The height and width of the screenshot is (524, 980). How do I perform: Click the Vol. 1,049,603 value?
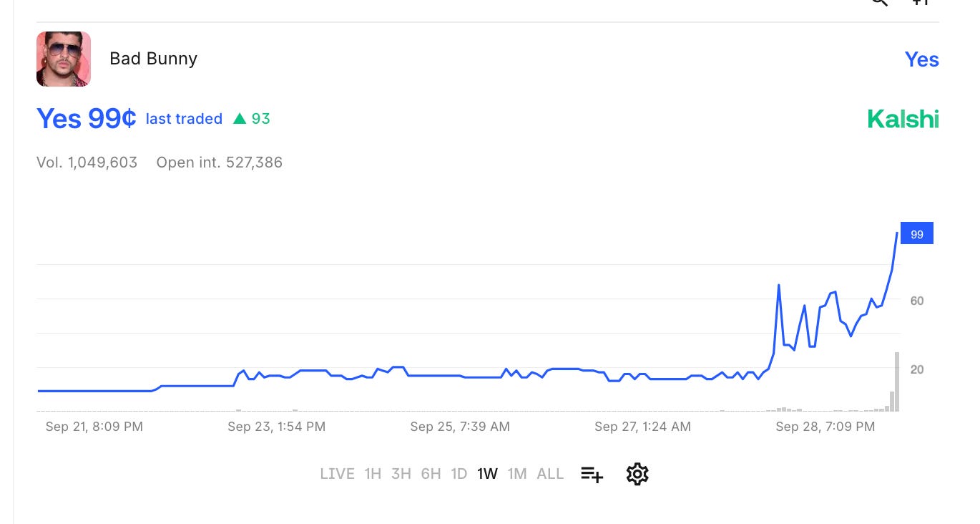[x=87, y=162]
